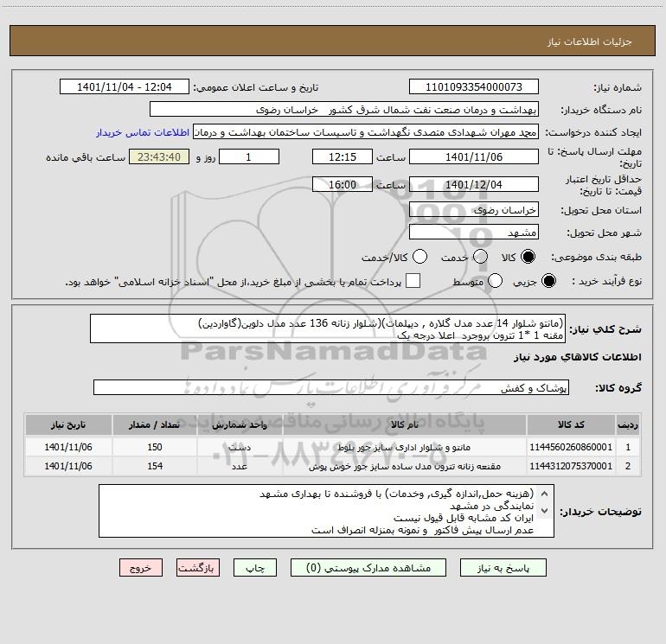The height and width of the screenshot is (644, 666).
Task: Click the جزئیات اطلاعات نیاز header title
Action: (x=590, y=41)
